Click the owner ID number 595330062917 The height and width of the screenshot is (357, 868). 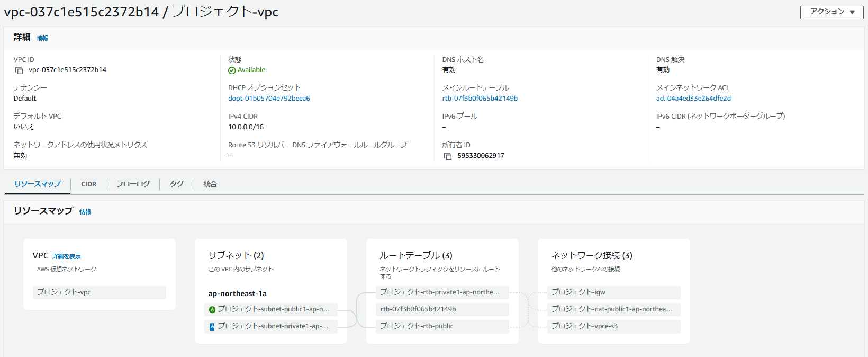pyautogui.click(x=481, y=156)
